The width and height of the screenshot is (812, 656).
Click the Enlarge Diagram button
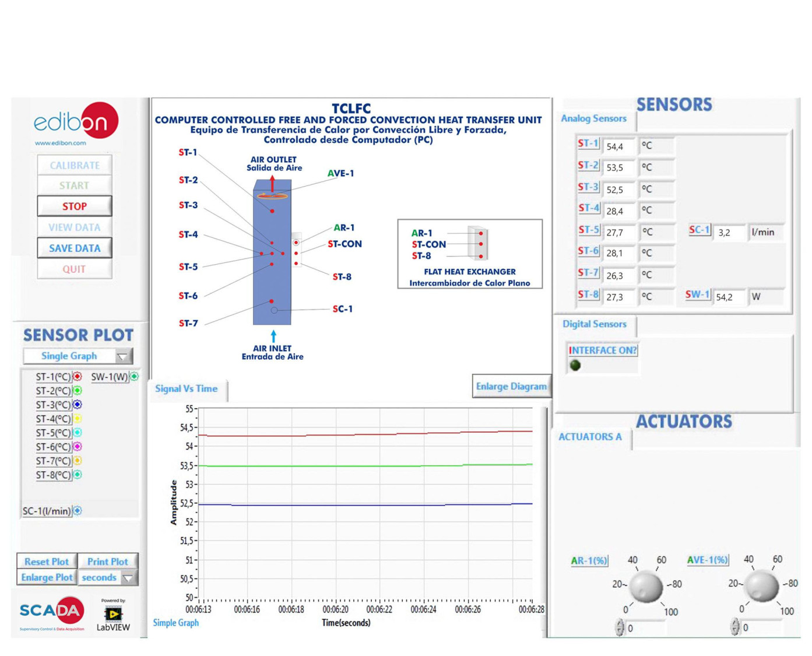point(511,386)
